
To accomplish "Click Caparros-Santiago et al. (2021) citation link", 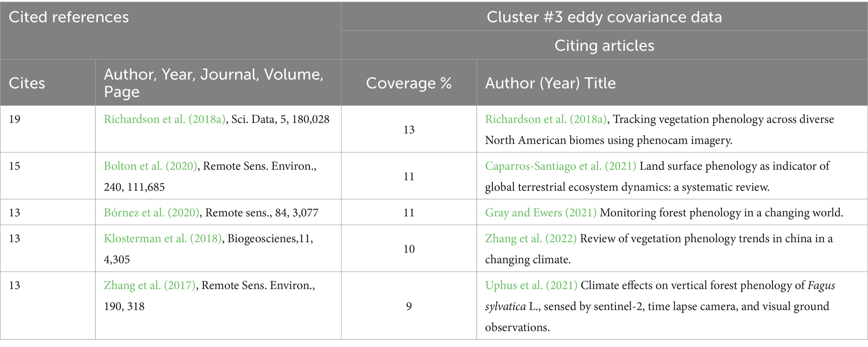I will coord(561,166).
